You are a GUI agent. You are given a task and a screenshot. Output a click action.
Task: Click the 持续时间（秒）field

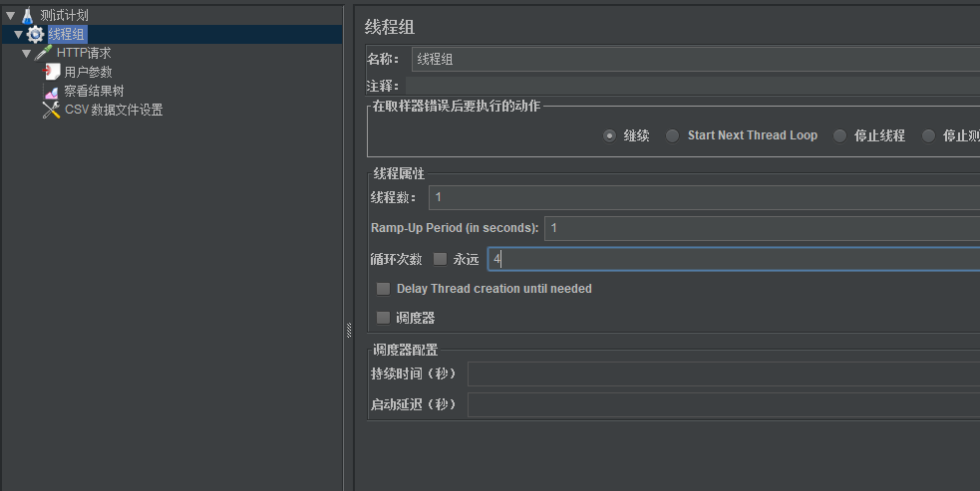point(724,373)
